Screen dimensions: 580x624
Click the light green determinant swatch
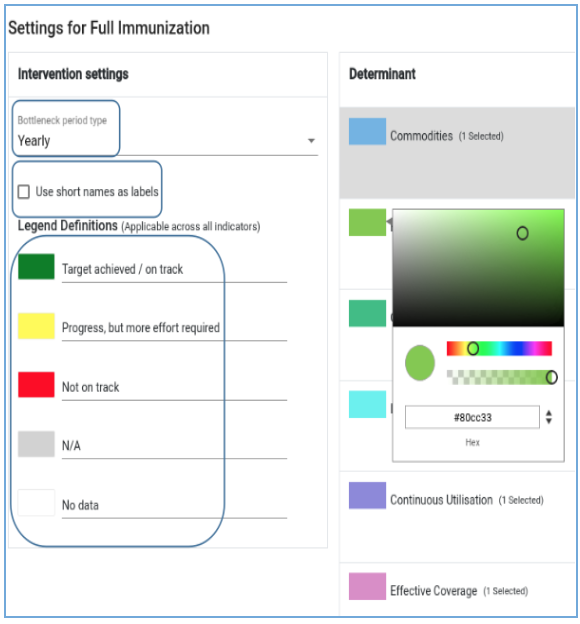click(367, 222)
